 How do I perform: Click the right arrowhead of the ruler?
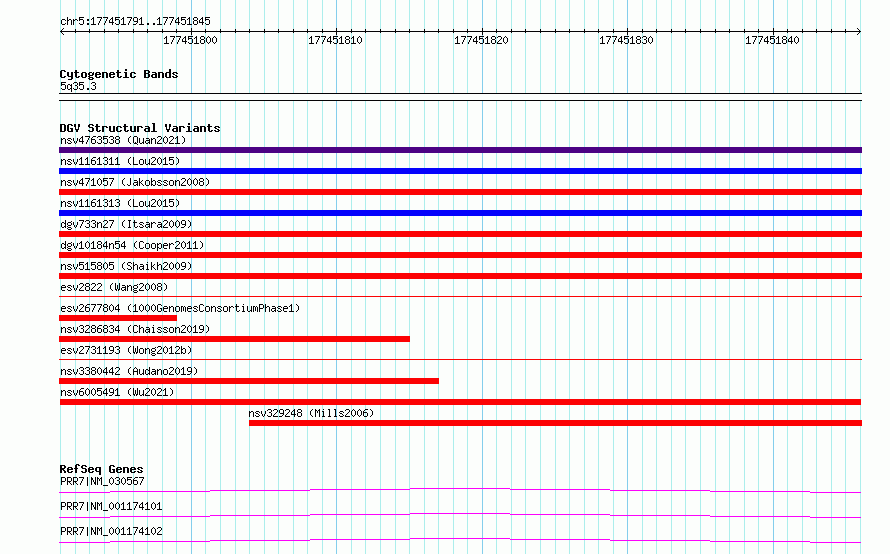(859, 32)
